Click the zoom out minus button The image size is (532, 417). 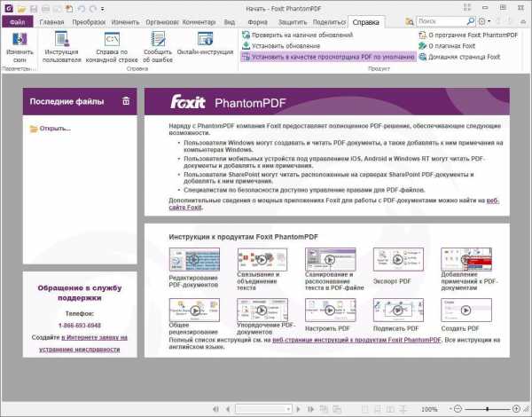pyautogui.click(x=458, y=409)
